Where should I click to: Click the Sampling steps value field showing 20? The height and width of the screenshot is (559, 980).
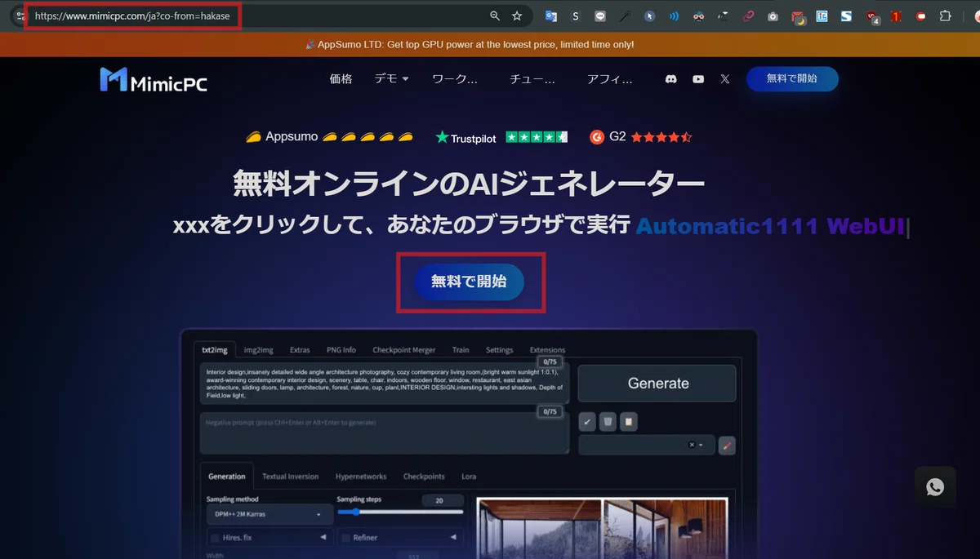tap(443, 500)
